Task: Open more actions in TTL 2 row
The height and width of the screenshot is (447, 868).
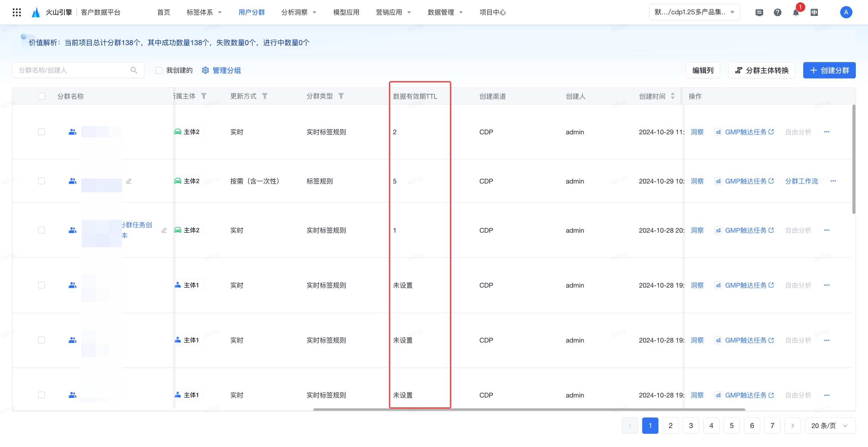Action: (x=827, y=132)
